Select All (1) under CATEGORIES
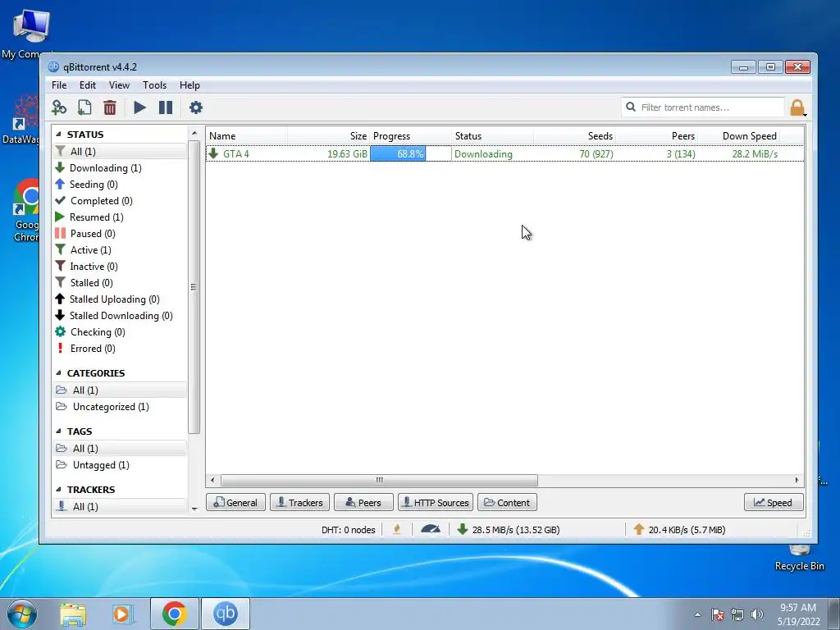 pos(120,390)
